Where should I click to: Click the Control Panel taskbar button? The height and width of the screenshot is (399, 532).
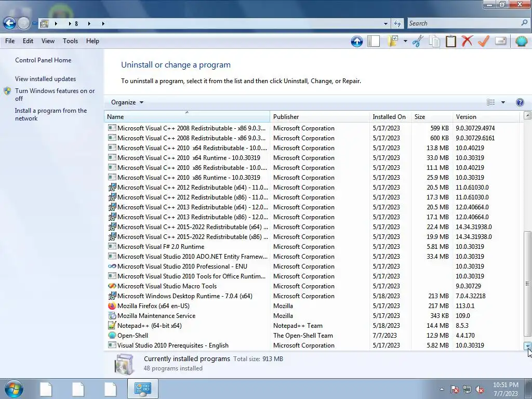point(142,389)
